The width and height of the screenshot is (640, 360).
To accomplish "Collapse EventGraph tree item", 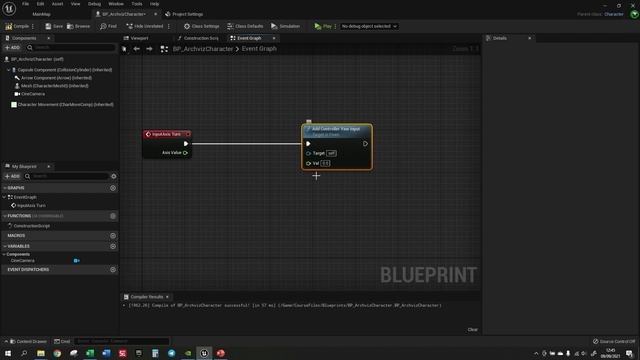I will click(4, 197).
